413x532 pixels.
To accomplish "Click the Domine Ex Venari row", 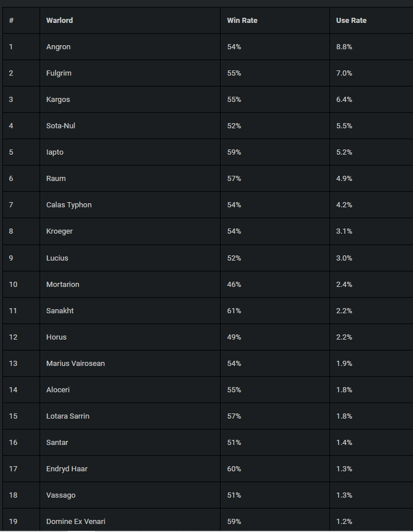I will pyautogui.click(x=208, y=520).
